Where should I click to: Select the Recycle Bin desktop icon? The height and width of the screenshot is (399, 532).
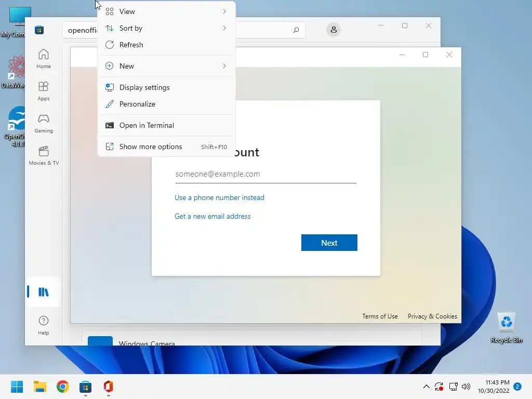point(506,328)
